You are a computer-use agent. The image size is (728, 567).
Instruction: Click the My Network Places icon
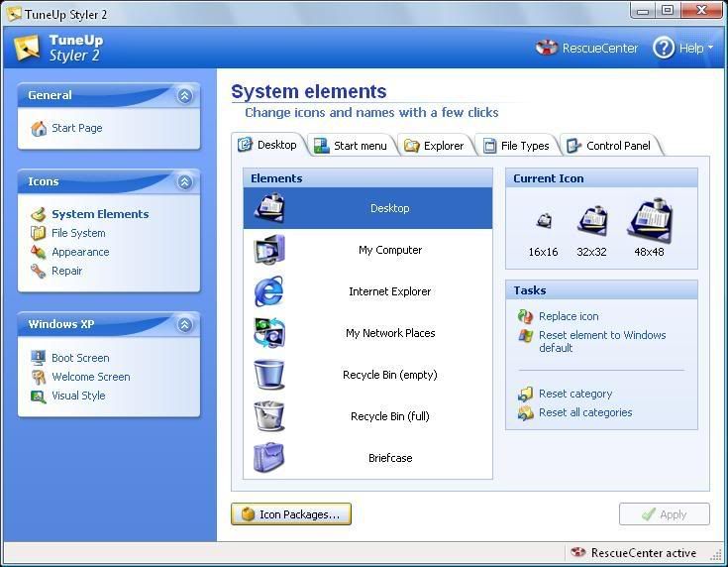(268, 333)
